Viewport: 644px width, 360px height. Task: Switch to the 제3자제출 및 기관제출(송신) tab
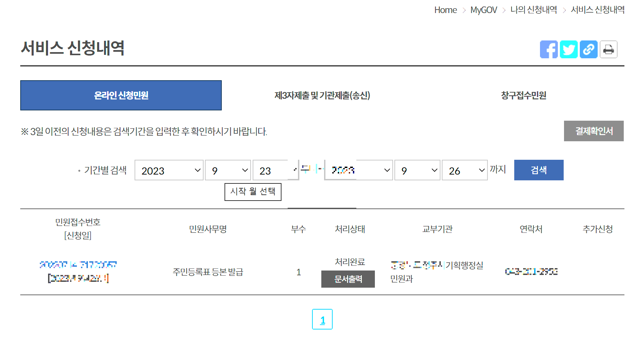[322, 95]
